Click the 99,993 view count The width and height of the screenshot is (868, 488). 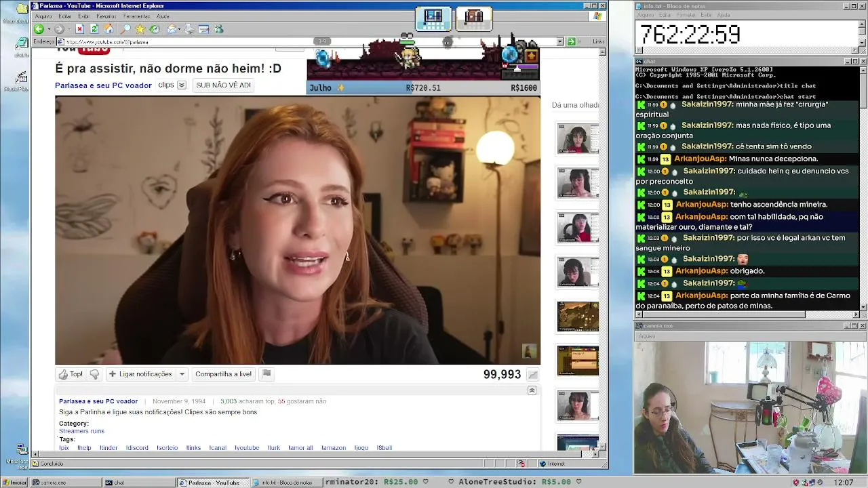point(502,375)
